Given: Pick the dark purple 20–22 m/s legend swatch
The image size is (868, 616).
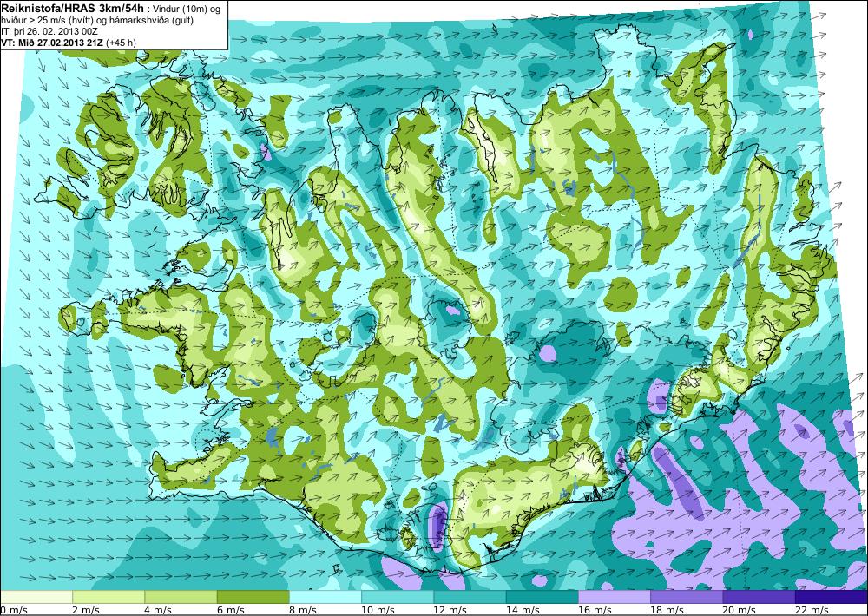Looking at the screenshot, I should pos(759,597).
